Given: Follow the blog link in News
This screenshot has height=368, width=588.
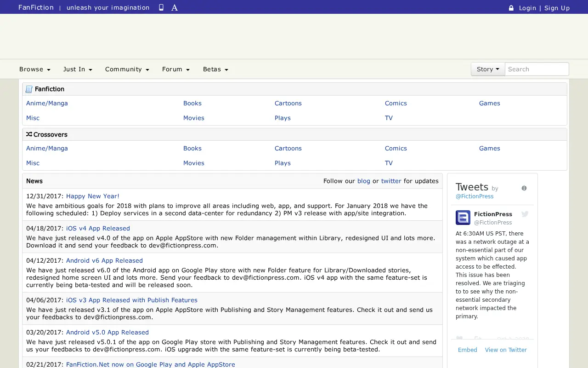Looking at the screenshot, I should pos(364,181).
